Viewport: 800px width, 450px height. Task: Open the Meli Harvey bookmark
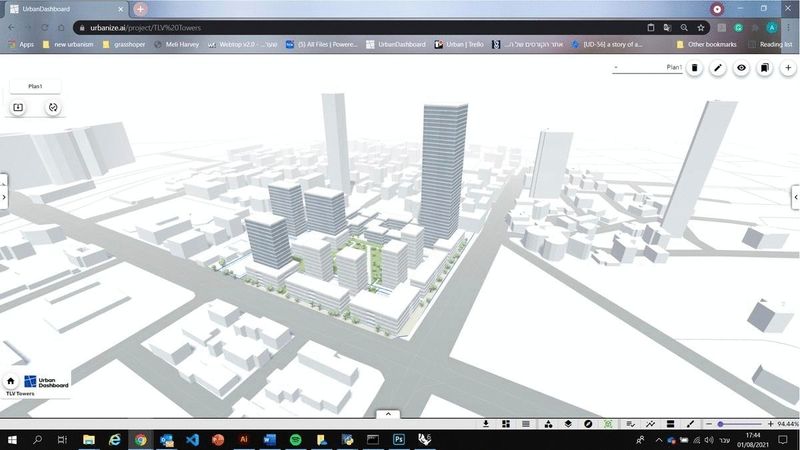[177, 44]
